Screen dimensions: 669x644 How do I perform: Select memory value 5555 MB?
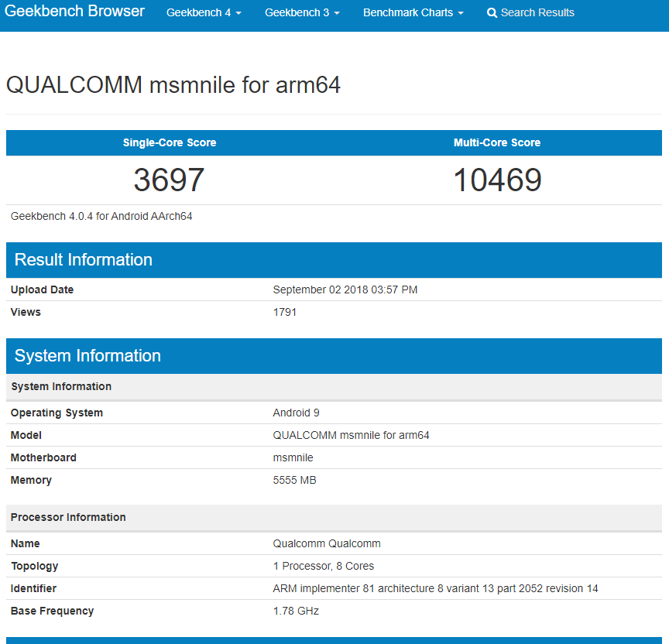tap(294, 480)
